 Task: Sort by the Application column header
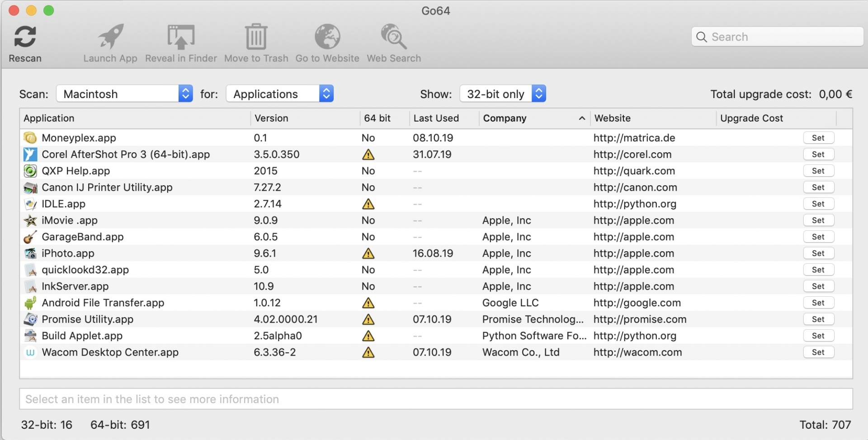[135, 118]
